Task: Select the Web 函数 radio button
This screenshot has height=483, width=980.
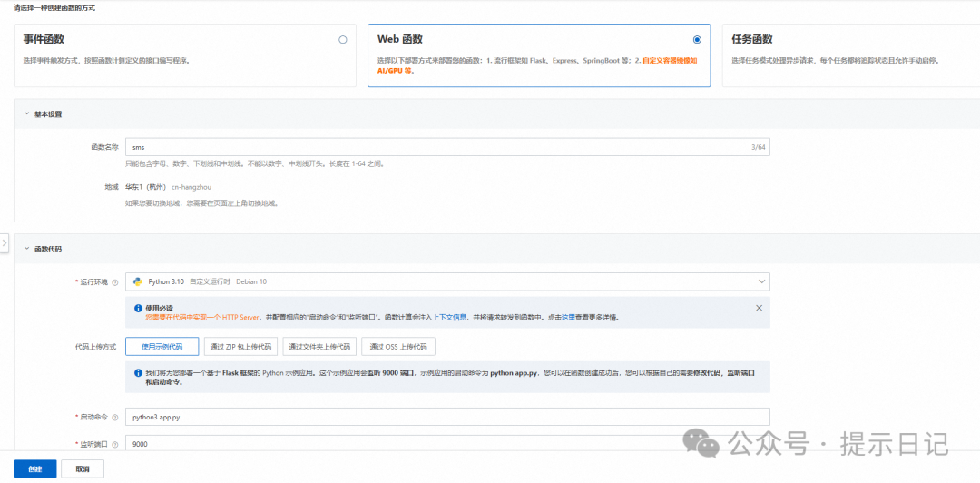Action: 696,40
